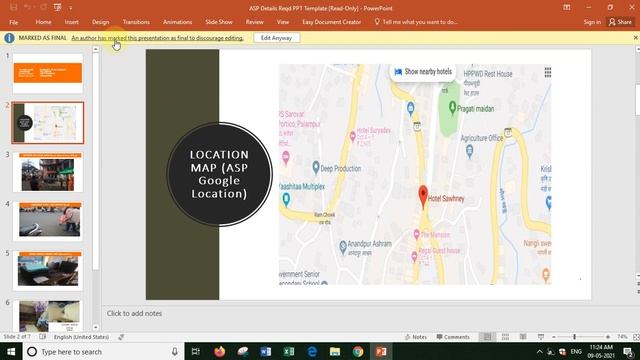Switch to Slide Sorter view icon

click(x=505, y=337)
